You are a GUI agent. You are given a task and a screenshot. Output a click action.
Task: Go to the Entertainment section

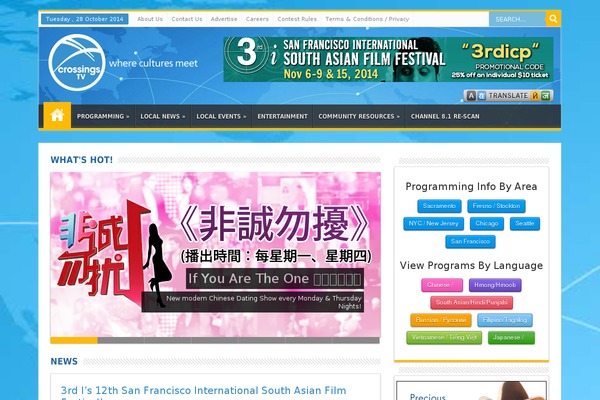[x=282, y=116]
